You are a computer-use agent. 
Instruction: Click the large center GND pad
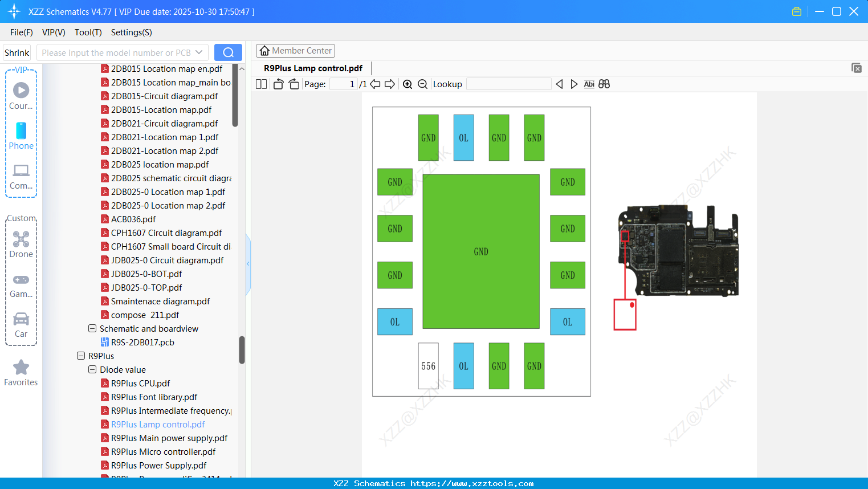(481, 251)
